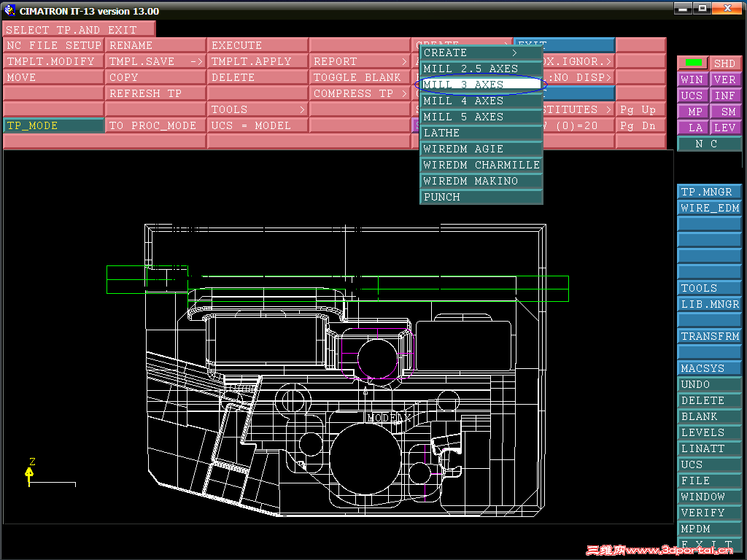This screenshot has height=560, width=747.
Task: Click UCS = MODEL setting
Action: [258, 125]
